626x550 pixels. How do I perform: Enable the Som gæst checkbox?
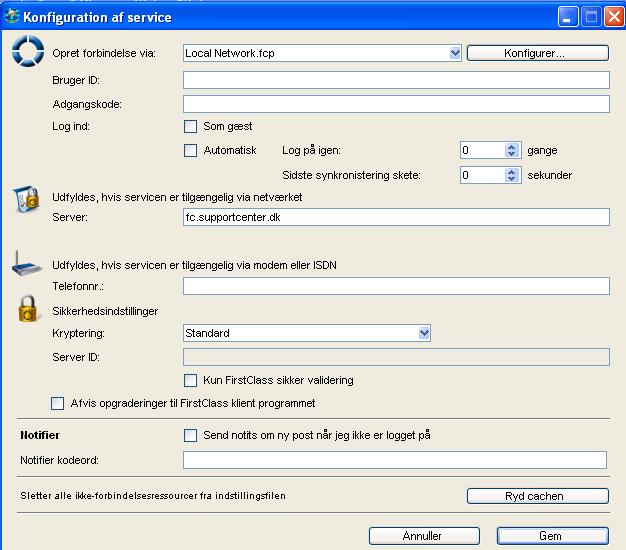[190, 127]
